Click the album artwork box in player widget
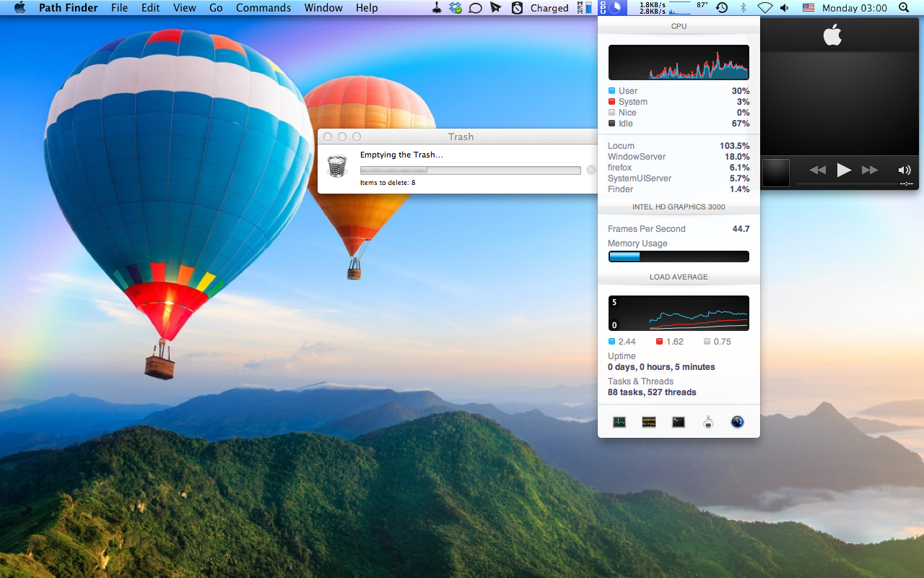Image resolution: width=924 pixels, height=578 pixels. pos(776,173)
